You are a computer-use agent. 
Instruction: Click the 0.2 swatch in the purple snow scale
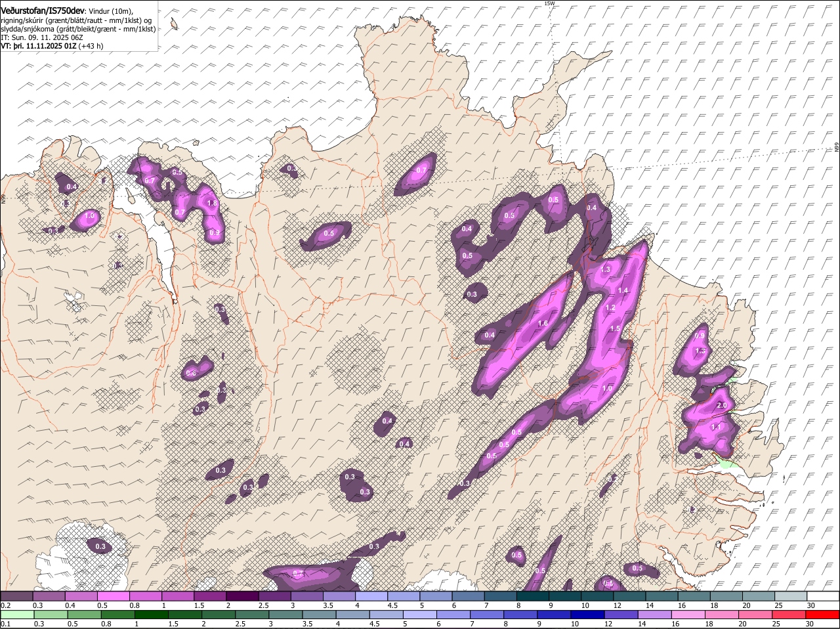pyautogui.click(x=16, y=596)
